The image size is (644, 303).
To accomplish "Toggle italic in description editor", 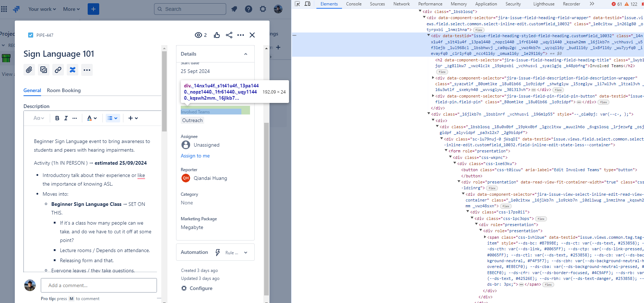I will (x=66, y=118).
